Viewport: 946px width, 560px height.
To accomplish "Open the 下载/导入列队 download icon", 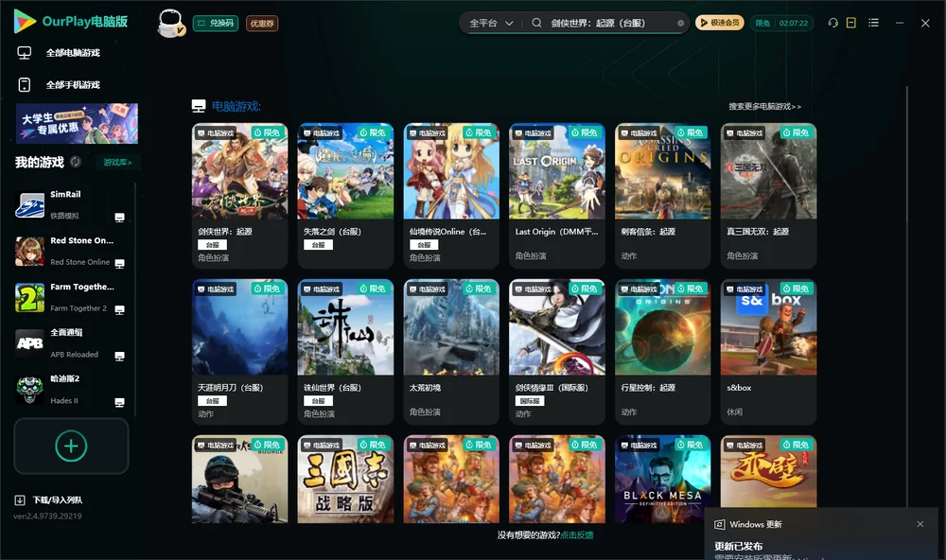I will pyautogui.click(x=20, y=499).
